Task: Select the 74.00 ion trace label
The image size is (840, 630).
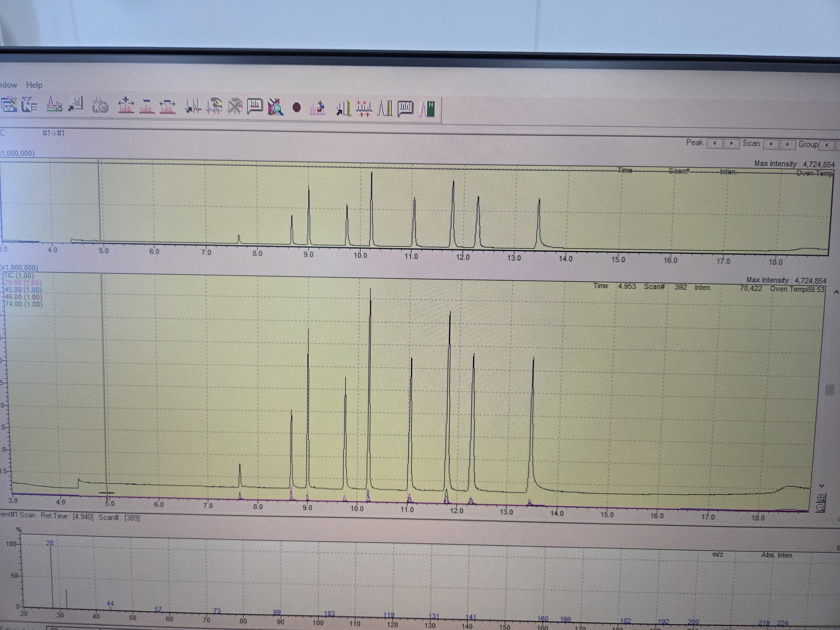Action: click(23, 304)
